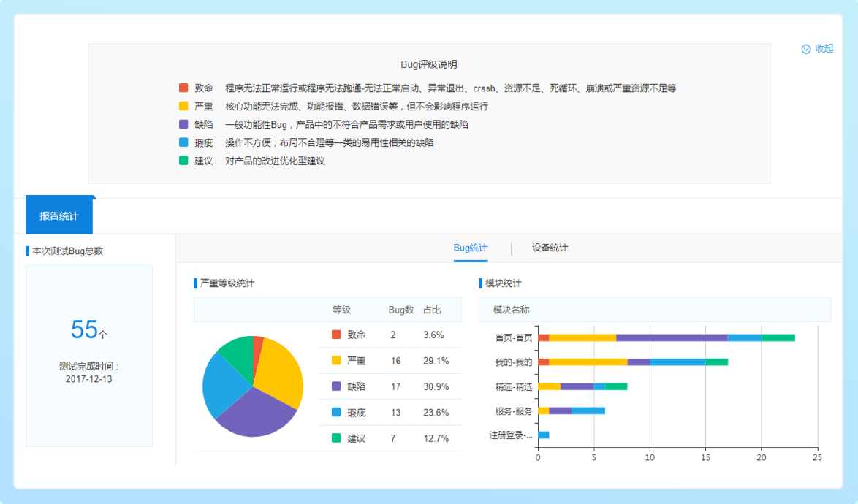Click the 12.7% percentage cell
The width and height of the screenshot is (858, 504).
(436, 438)
